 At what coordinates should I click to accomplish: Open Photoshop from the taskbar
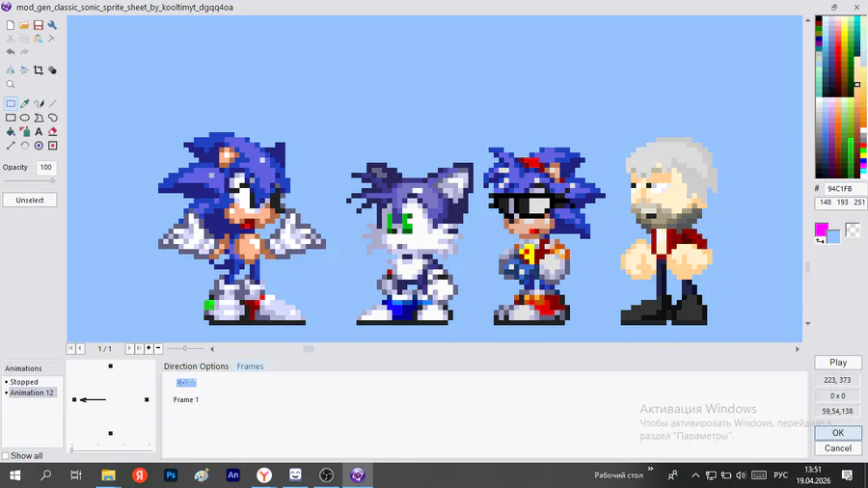pyautogui.click(x=171, y=474)
